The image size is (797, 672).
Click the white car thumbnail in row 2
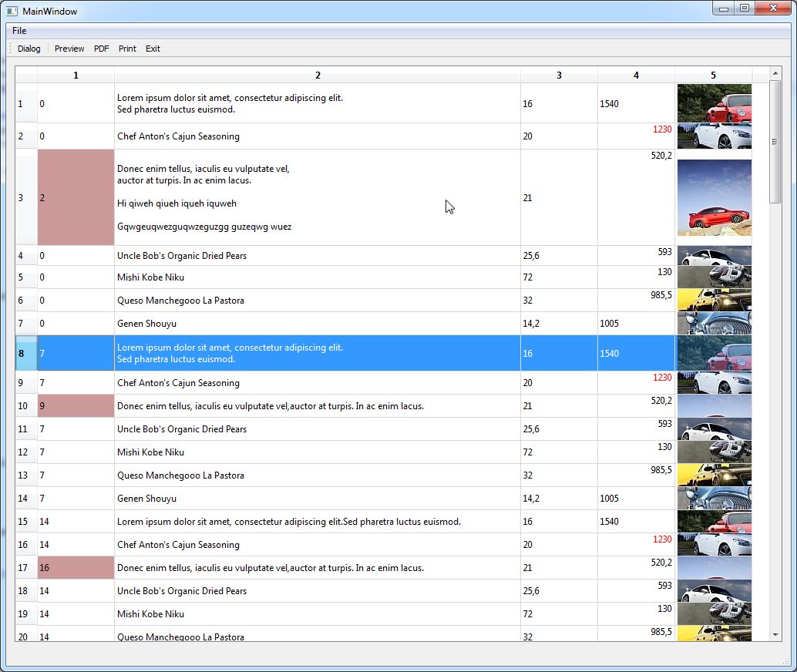tap(715, 136)
